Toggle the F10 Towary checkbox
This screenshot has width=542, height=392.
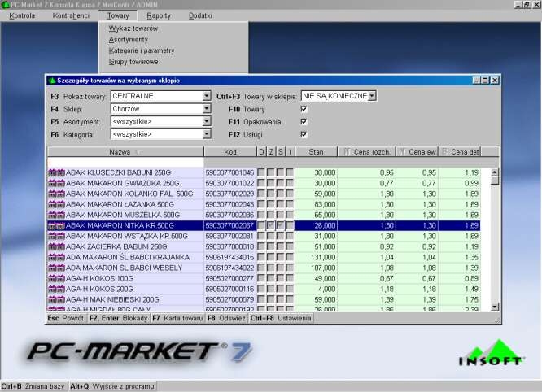point(304,109)
